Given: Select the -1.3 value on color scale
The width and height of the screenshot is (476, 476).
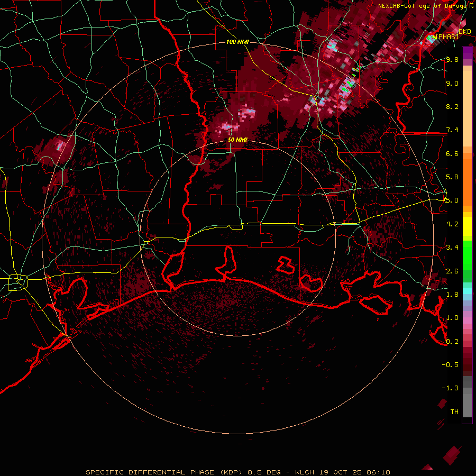Looking at the screenshot, I should tap(450, 388).
